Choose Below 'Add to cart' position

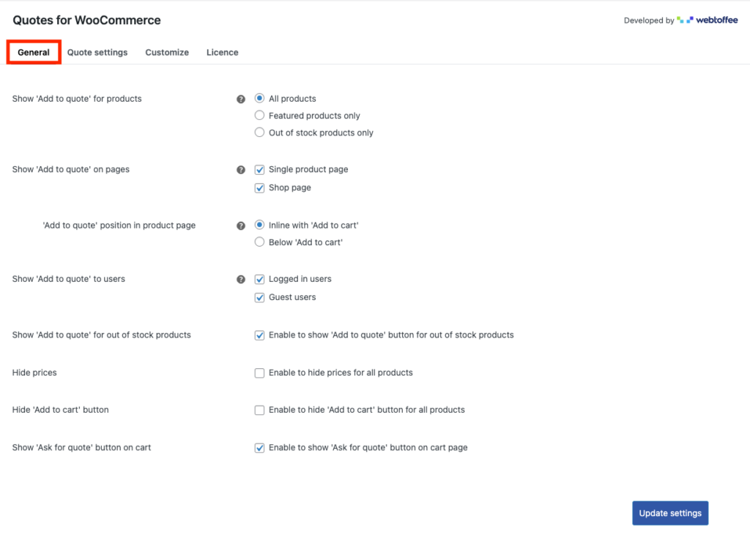point(259,242)
